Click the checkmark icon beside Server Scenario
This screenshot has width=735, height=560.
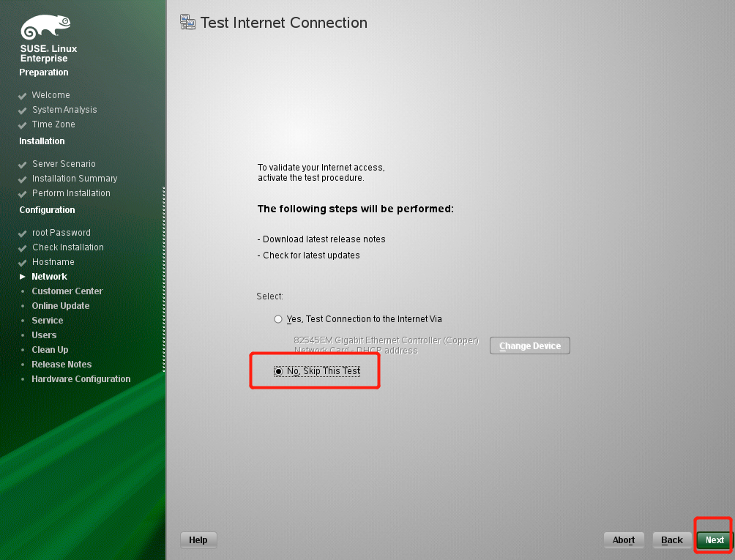(x=22, y=165)
